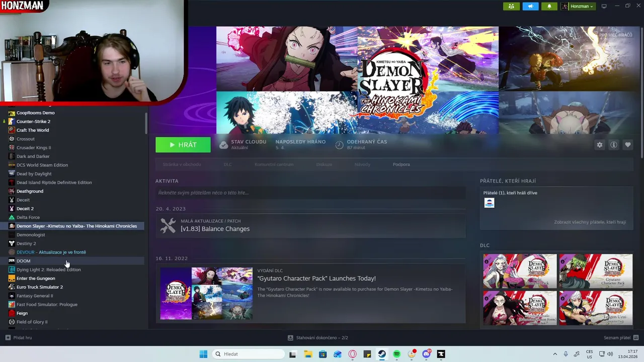Expand hidden system tray icons chevron
This screenshot has height=362, width=644.
point(555,354)
